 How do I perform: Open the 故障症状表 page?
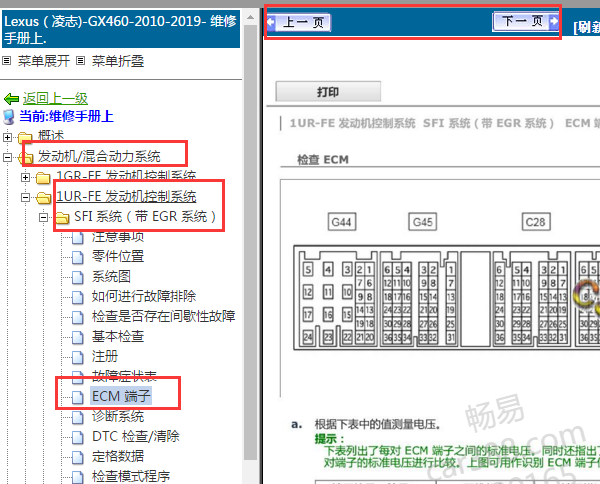click(124, 376)
